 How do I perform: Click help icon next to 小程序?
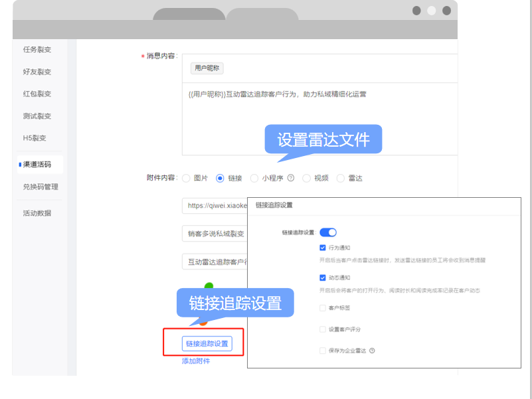[x=291, y=178]
